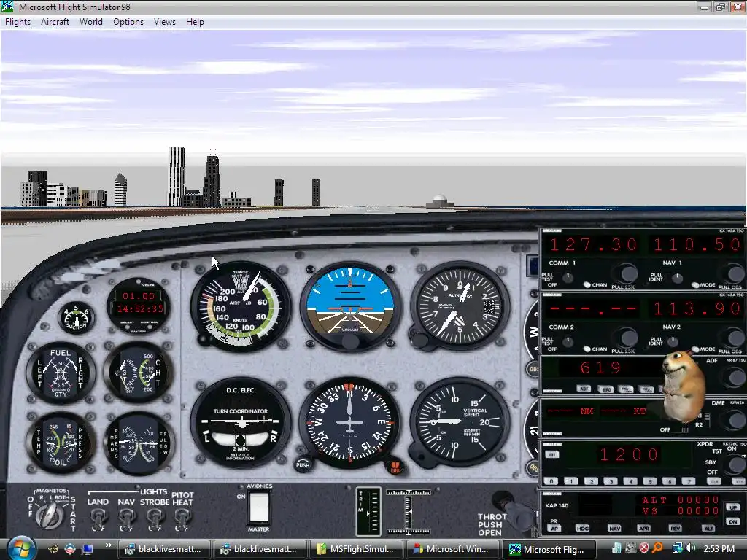Expand the quick launch chevron in taskbar
Viewport: 747px width, 560px height.
click(x=109, y=545)
